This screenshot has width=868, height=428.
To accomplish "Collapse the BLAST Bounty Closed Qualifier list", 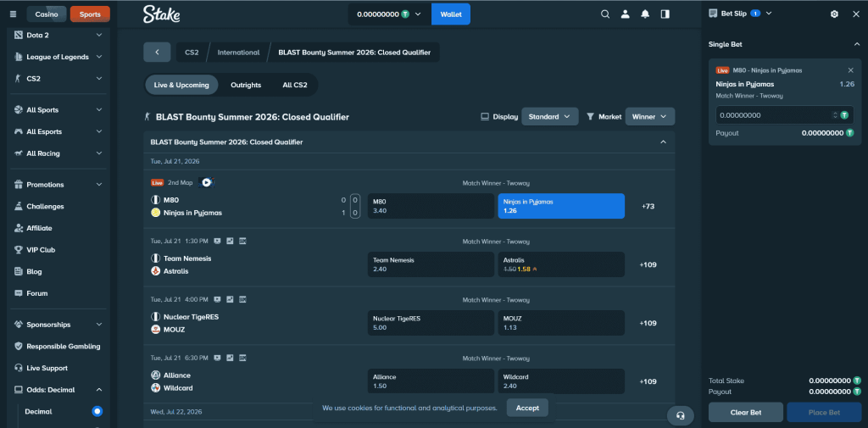I will [663, 142].
